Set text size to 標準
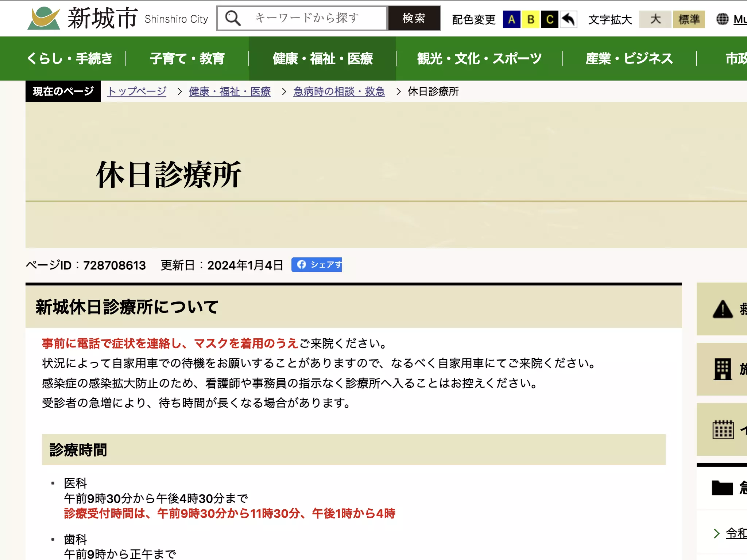This screenshot has width=747, height=560. [x=689, y=19]
